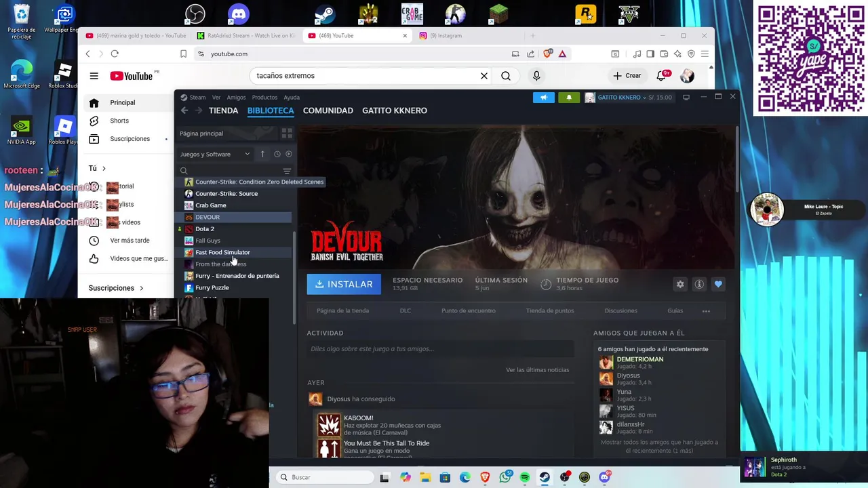Viewport: 868px width, 488px height.
Task: Open DEVOUR DLC link
Action: click(405, 311)
